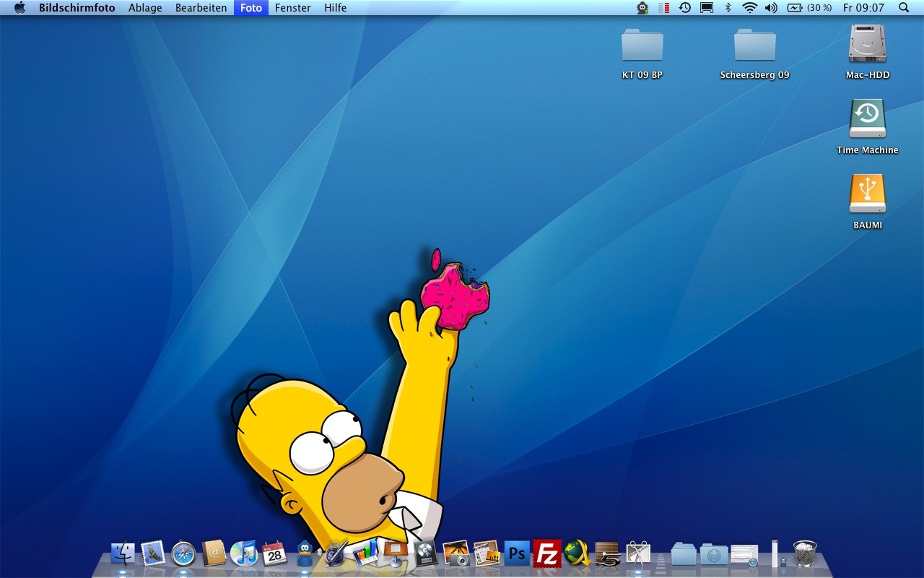The width and height of the screenshot is (924, 578).
Task: Open DVD Player icon in Dock
Action: (426, 554)
